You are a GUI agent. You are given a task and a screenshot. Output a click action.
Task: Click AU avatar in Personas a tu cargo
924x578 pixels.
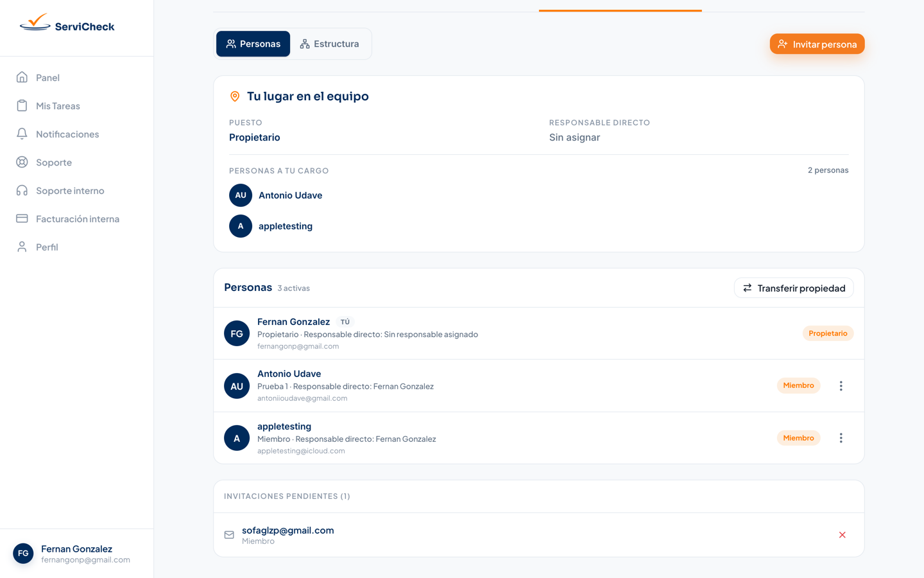point(241,195)
